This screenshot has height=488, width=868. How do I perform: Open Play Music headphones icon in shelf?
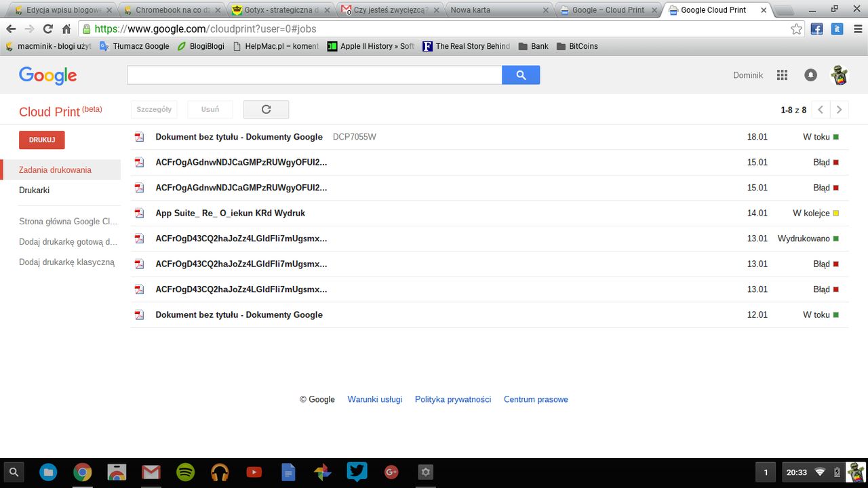coord(220,472)
